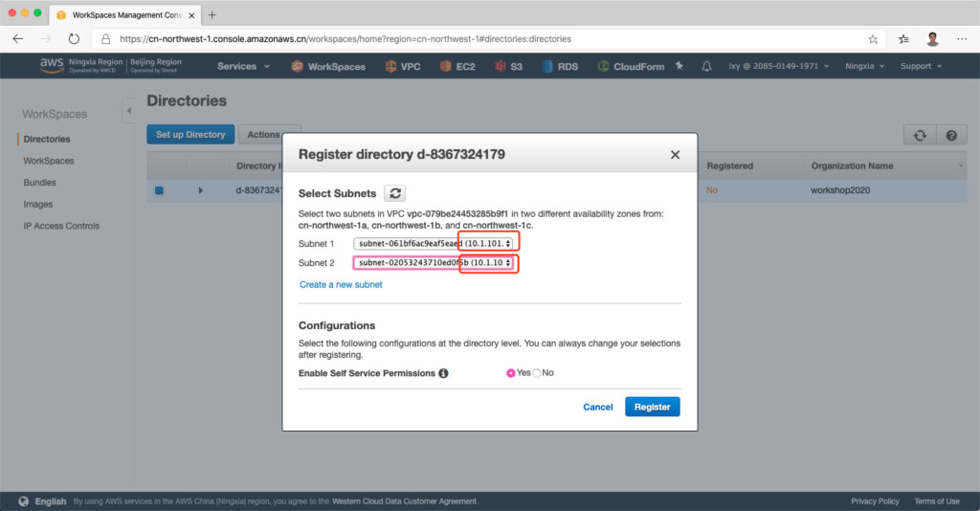The height and width of the screenshot is (511, 980).
Task: Collapse the WorkSpaces side panel
Action: (129, 112)
